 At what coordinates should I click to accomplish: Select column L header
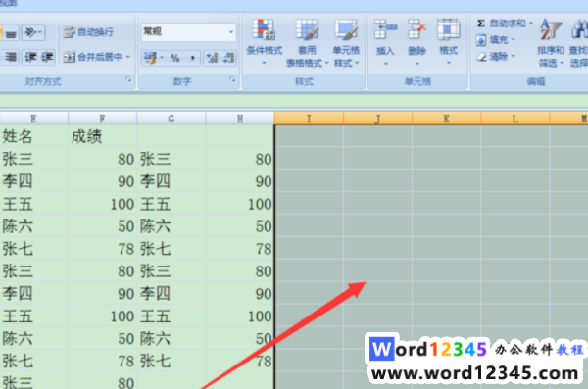point(515,119)
